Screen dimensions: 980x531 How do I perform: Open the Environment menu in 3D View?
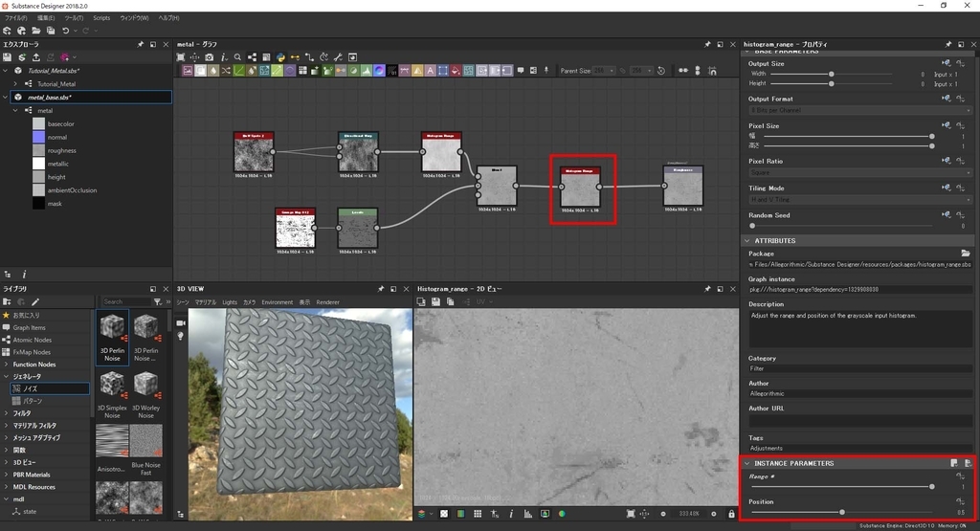coord(277,302)
